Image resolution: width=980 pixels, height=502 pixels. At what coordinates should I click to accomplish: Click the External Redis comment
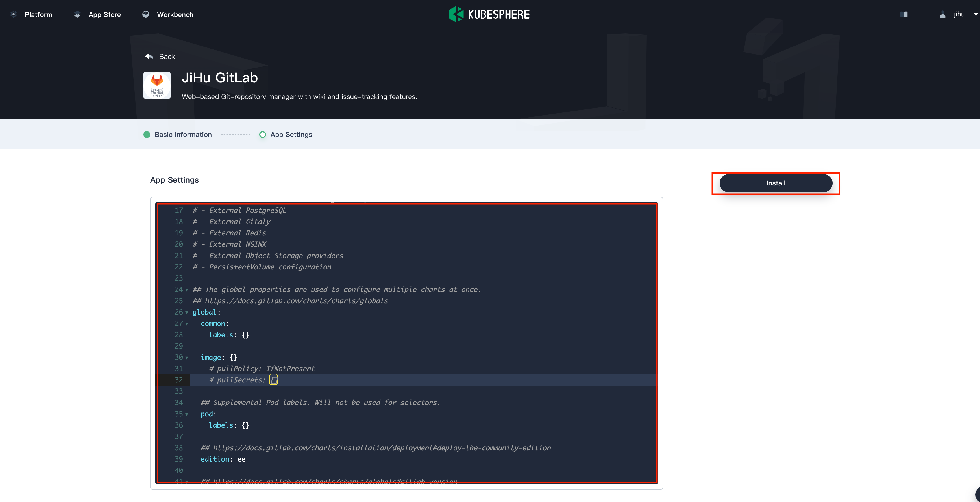229,233
